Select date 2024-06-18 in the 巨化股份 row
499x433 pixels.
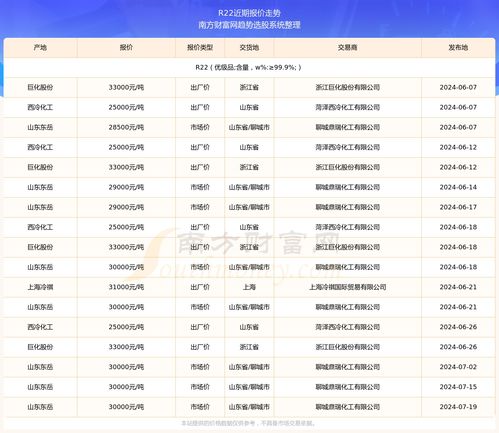[458, 247]
